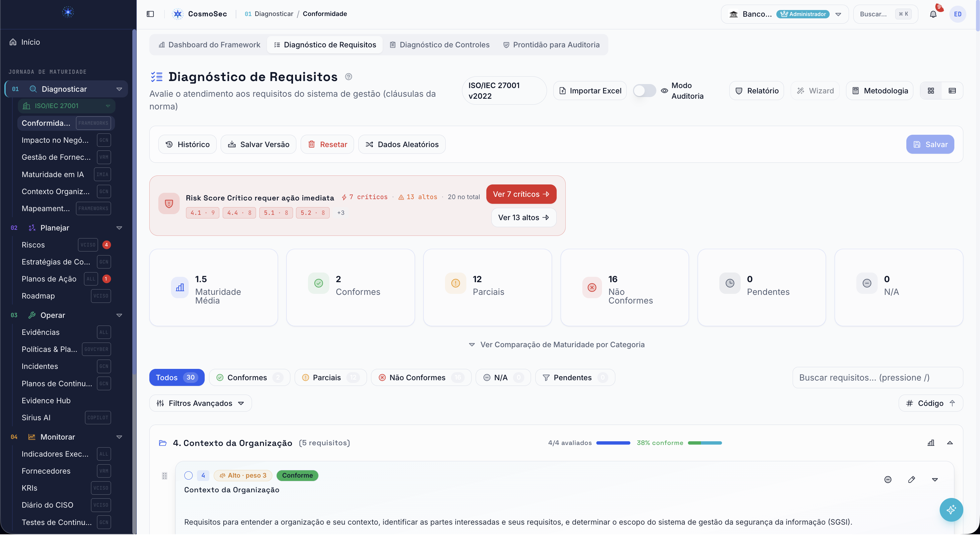Click the Não Conformes X icon card

[592, 288]
